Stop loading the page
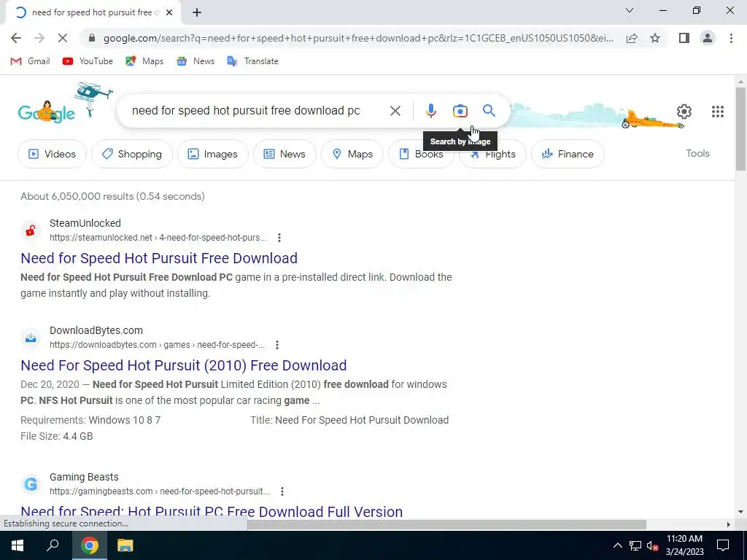The width and height of the screenshot is (747, 560). pyautogui.click(x=63, y=38)
